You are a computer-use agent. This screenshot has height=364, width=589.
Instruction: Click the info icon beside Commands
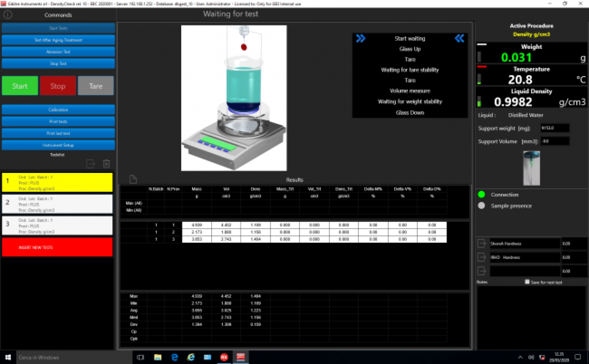[8, 14]
